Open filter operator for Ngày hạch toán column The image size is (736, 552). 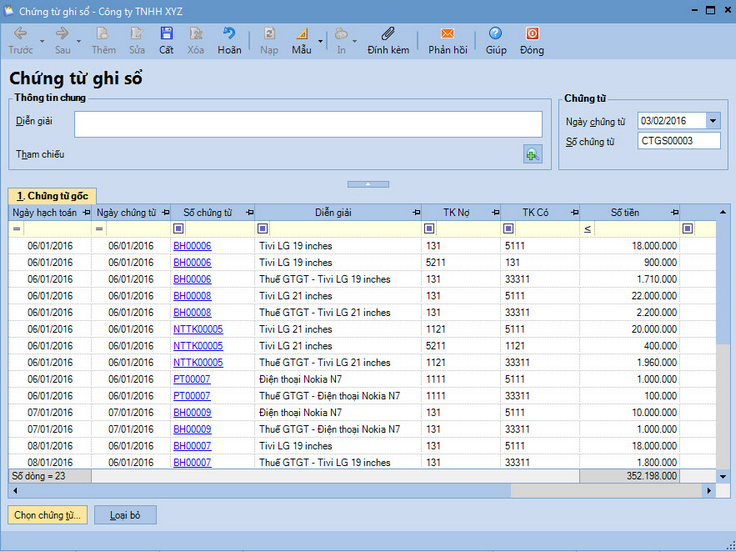(16, 229)
